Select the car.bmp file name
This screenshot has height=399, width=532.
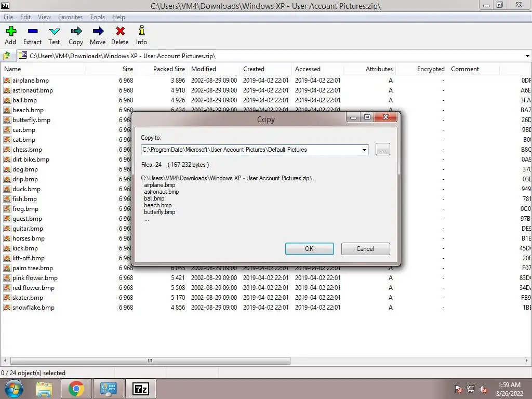(24, 130)
